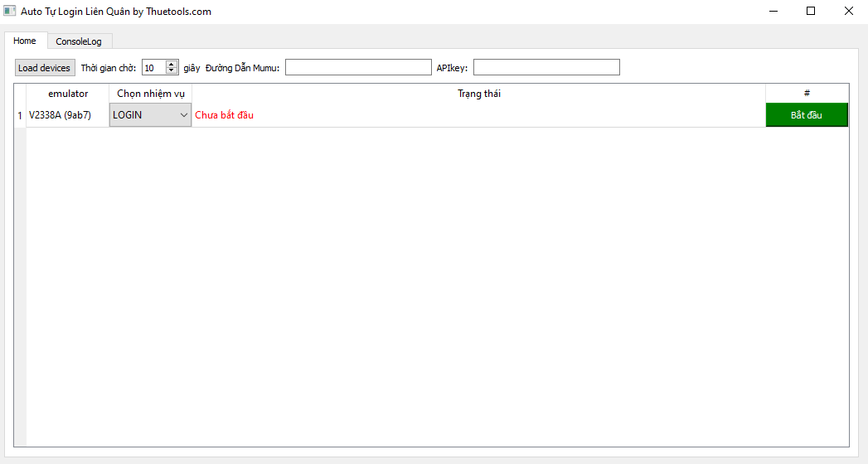868x464 pixels.
Task: Switch to the ConsoleLog tab
Action: pos(79,41)
